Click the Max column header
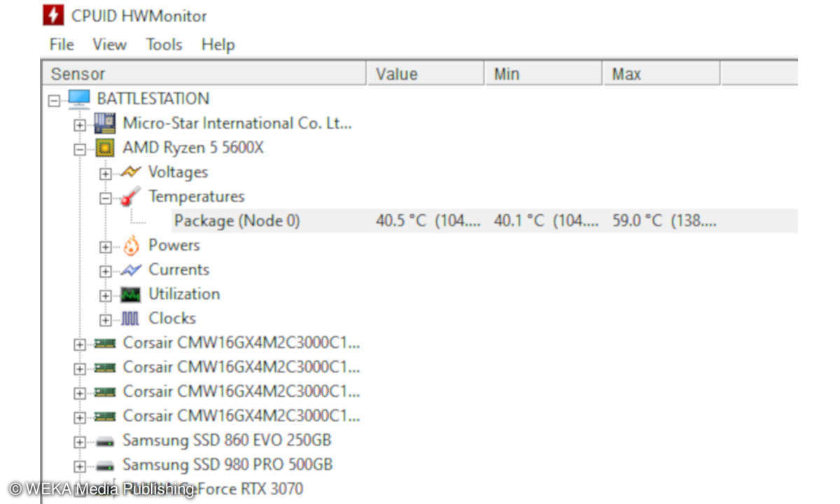Screen dimensions: 840x504 [x=661, y=73]
